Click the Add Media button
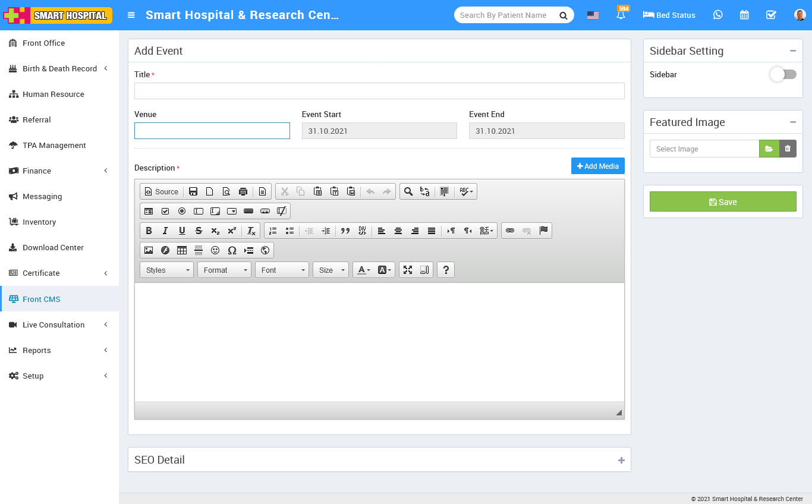The image size is (812, 504). tap(597, 166)
